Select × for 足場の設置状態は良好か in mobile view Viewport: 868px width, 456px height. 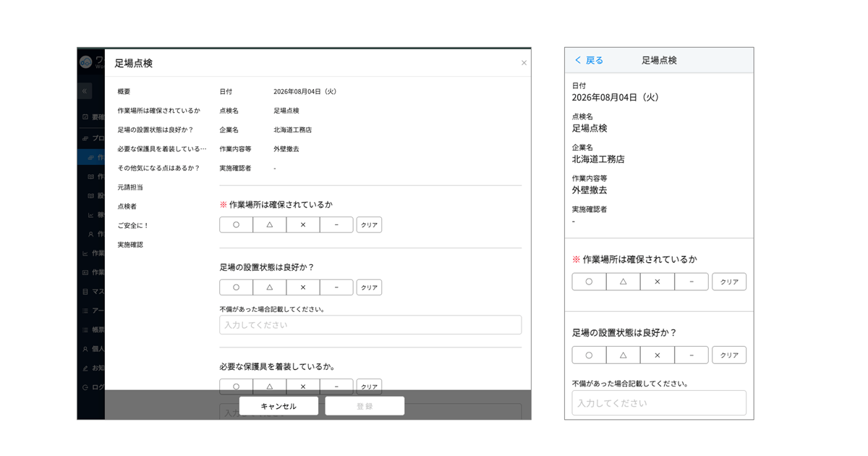658,355
